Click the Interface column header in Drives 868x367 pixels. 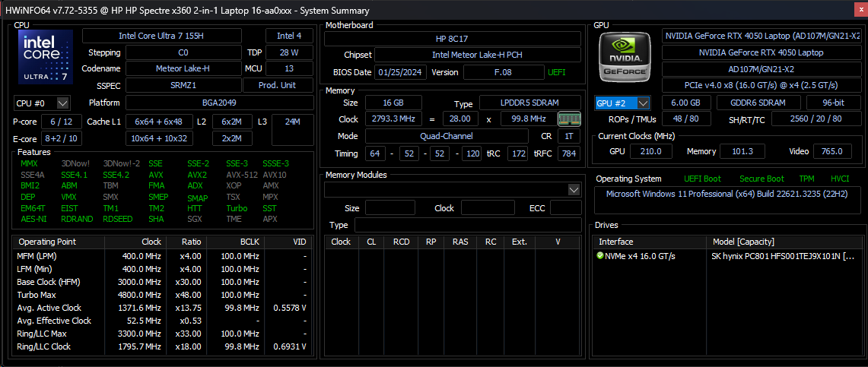pyautogui.click(x=650, y=242)
